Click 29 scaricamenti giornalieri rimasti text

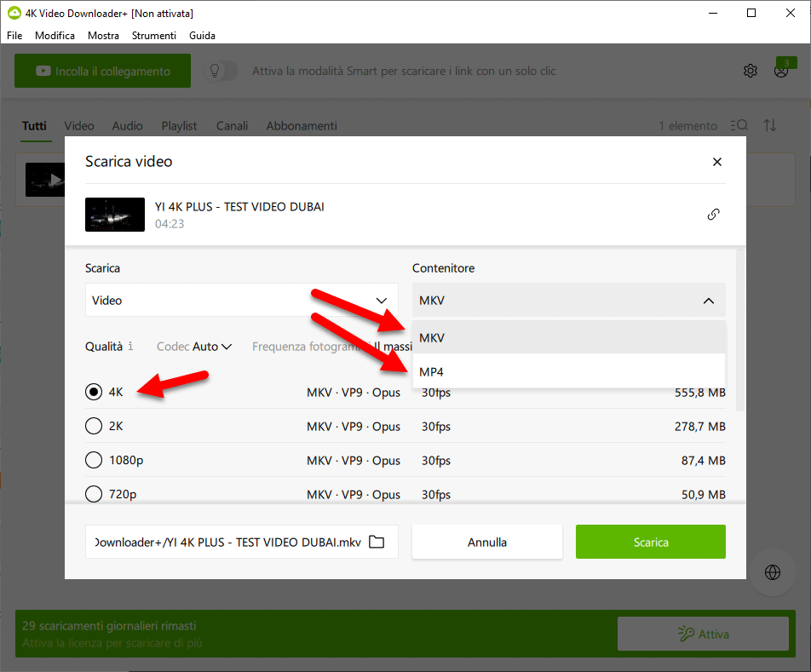[109, 625]
